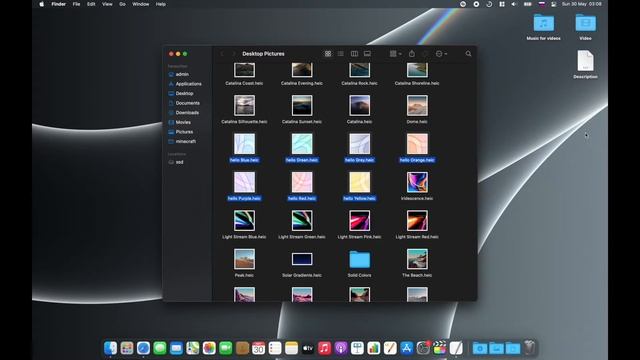Open the Finder menu in menu bar
640x360 pixels.
click(x=58, y=4)
